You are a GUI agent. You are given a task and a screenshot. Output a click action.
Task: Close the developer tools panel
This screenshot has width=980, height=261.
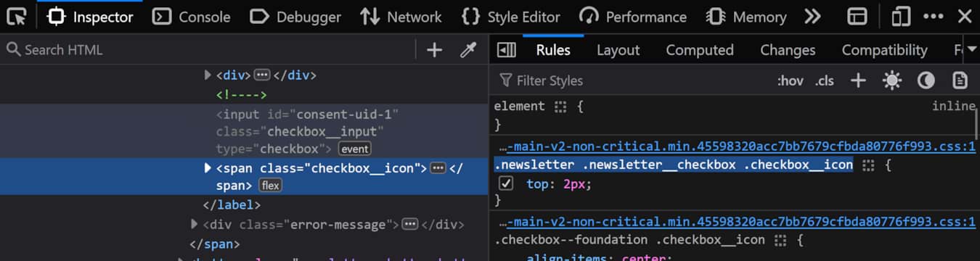coord(964,17)
